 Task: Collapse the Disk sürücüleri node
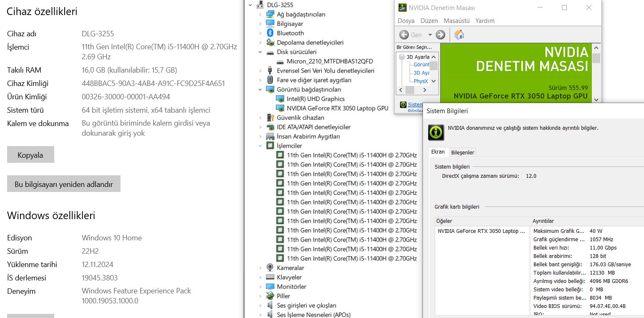(260, 52)
